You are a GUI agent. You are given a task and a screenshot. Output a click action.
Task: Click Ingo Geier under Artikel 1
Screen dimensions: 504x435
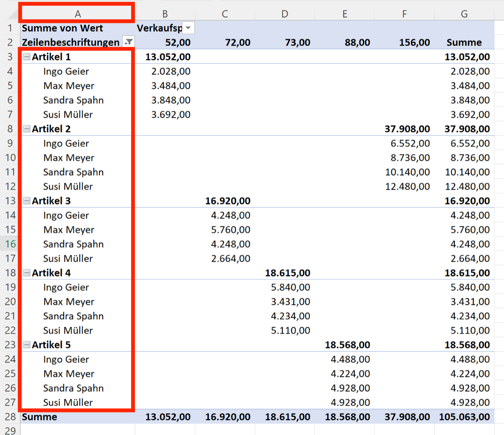click(x=66, y=72)
